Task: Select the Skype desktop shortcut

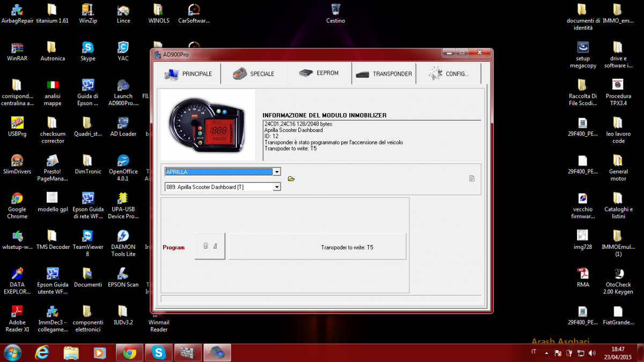Action: (x=88, y=51)
